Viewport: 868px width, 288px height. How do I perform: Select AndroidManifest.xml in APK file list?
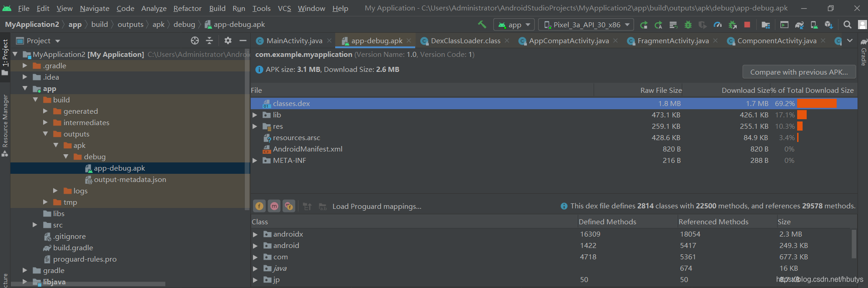pos(308,149)
